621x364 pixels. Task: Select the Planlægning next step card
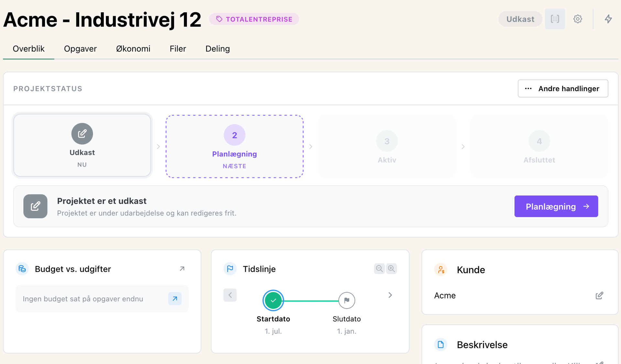(x=234, y=146)
